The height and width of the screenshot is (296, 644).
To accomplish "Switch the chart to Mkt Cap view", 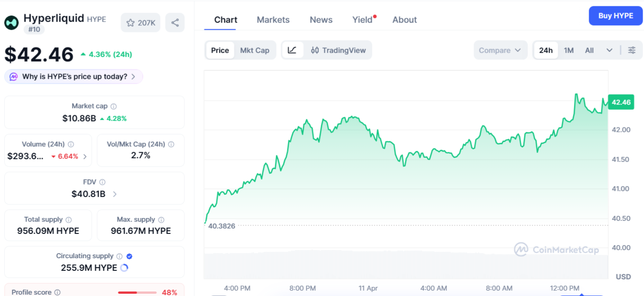I will point(255,50).
